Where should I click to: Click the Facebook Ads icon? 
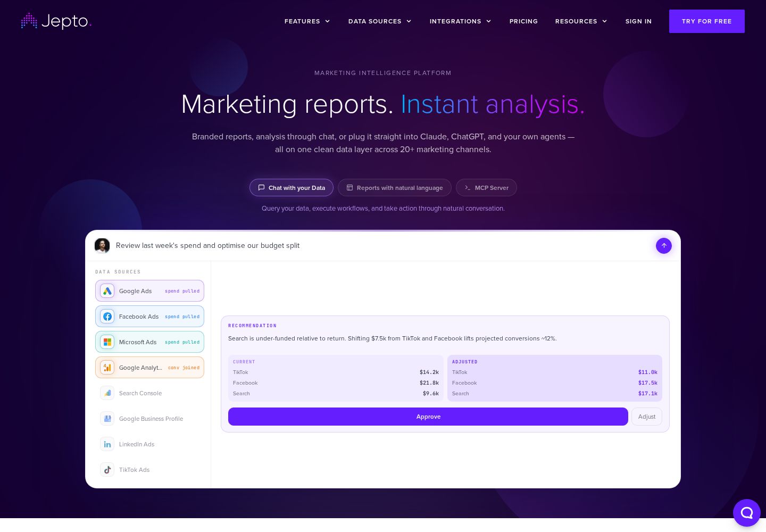[x=107, y=317]
